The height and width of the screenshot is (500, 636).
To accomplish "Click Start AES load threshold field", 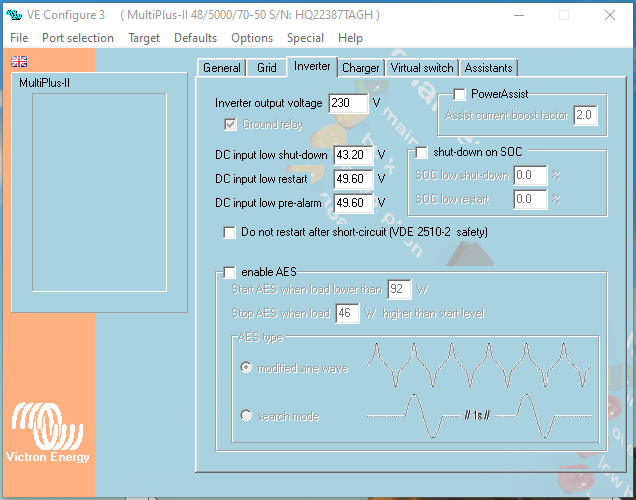I will (x=399, y=289).
